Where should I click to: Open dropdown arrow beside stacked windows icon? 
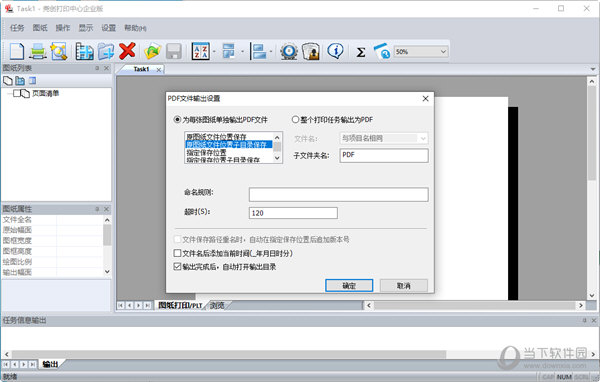(x=242, y=51)
